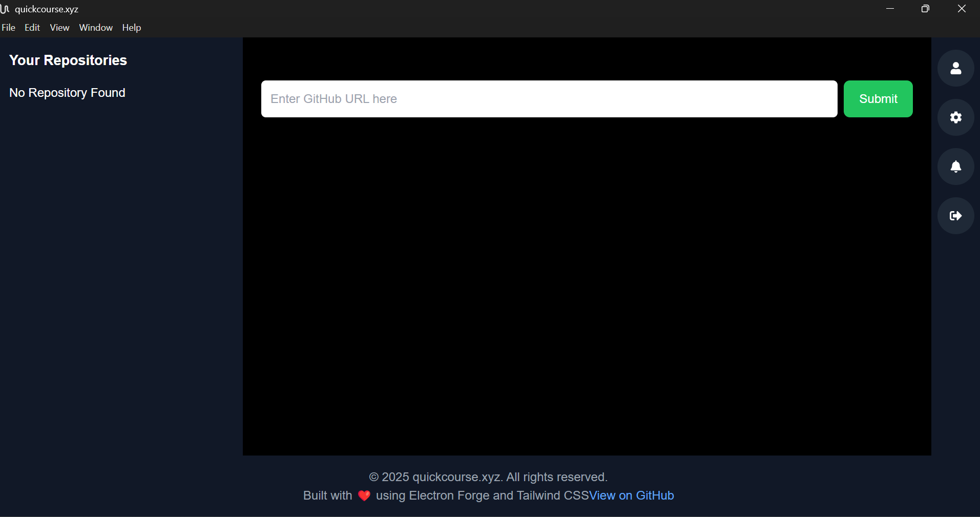Select the No Repository Found text
The height and width of the screenshot is (517, 980).
coord(67,93)
